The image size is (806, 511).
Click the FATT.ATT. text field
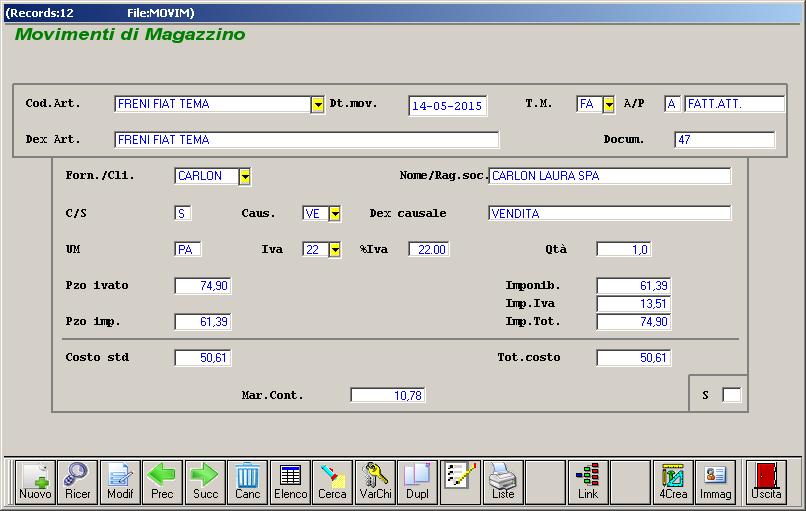(x=735, y=104)
